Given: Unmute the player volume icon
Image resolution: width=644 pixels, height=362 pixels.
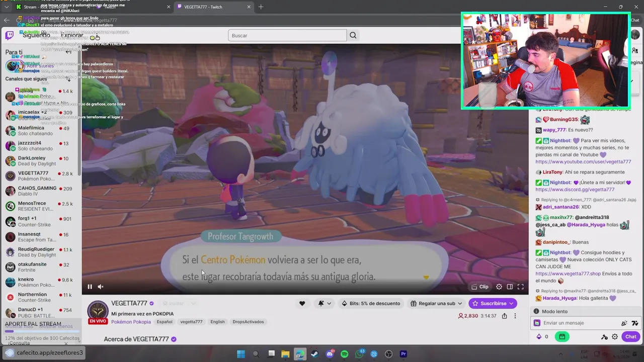Looking at the screenshot, I should point(101,287).
